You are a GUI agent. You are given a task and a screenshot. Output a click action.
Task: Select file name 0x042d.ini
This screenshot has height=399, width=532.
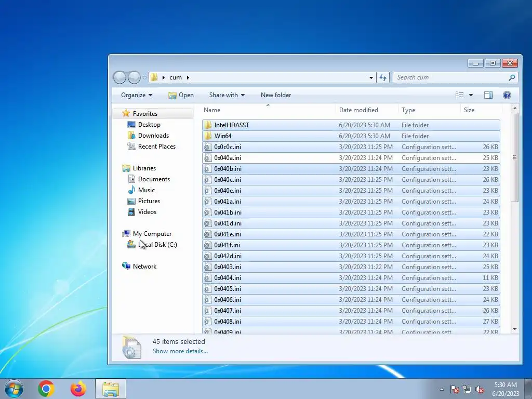point(228,256)
